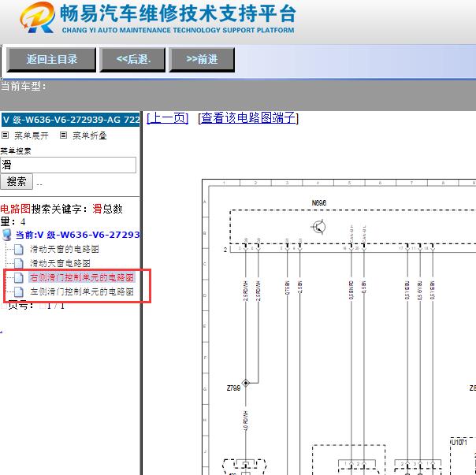Click the circuit diagram image
Viewport: 476px width, 475px height.
pyautogui.click(x=339, y=327)
